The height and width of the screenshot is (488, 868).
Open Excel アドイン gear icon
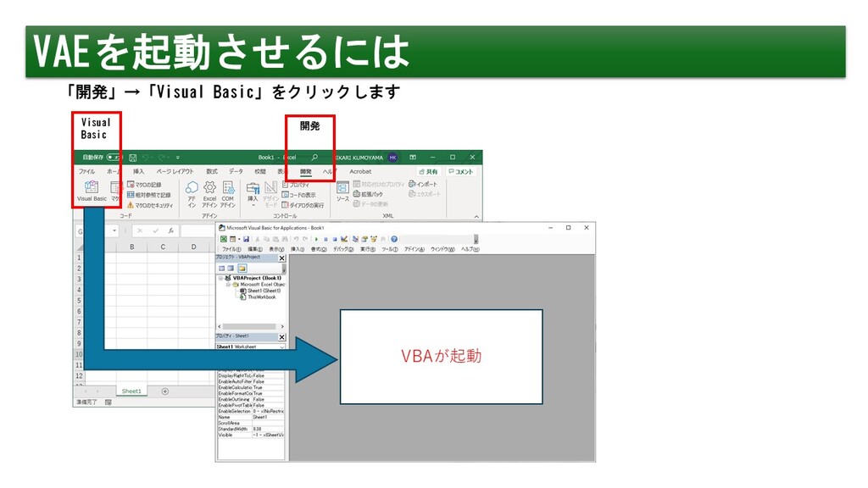point(209,194)
